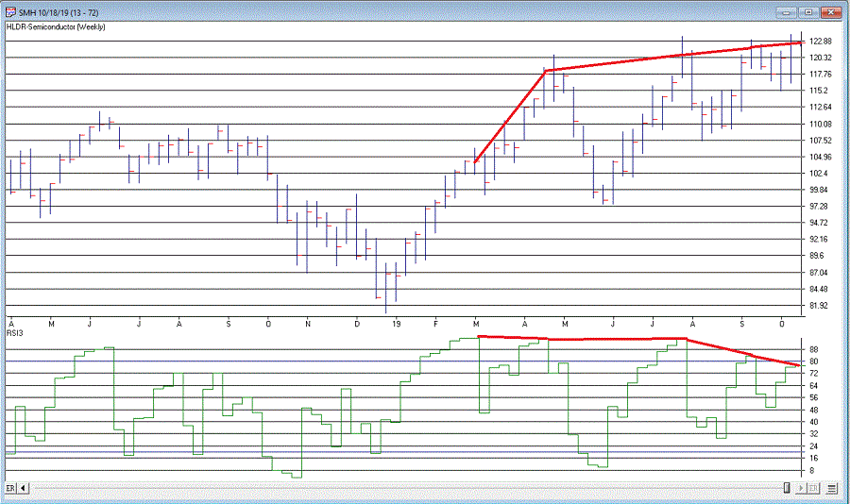This screenshot has height=504, width=850.
Task: Click the RSI 48 axis label
Action: point(814,410)
